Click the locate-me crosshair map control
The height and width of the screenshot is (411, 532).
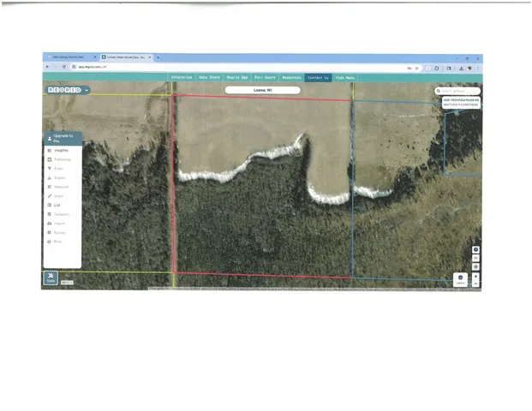point(476,266)
